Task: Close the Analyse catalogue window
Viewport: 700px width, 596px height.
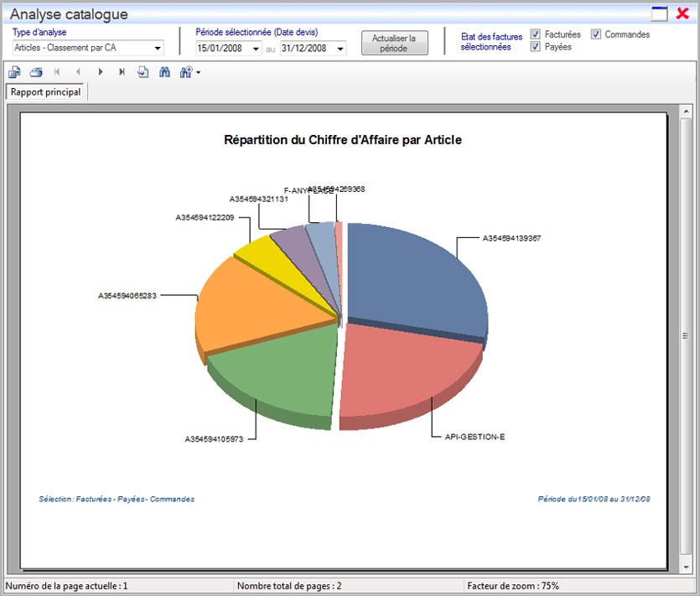Action: pos(682,13)
